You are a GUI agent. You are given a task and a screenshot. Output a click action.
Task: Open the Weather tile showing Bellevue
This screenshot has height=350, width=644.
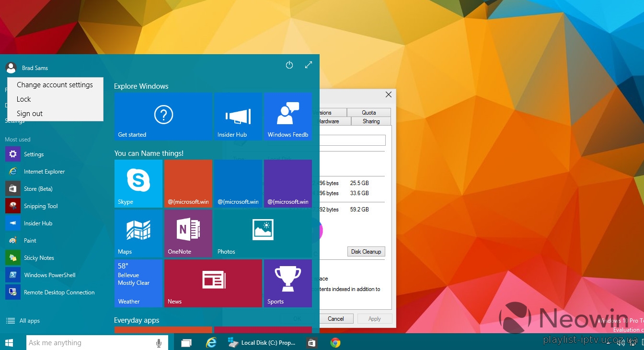coord(138,283)
